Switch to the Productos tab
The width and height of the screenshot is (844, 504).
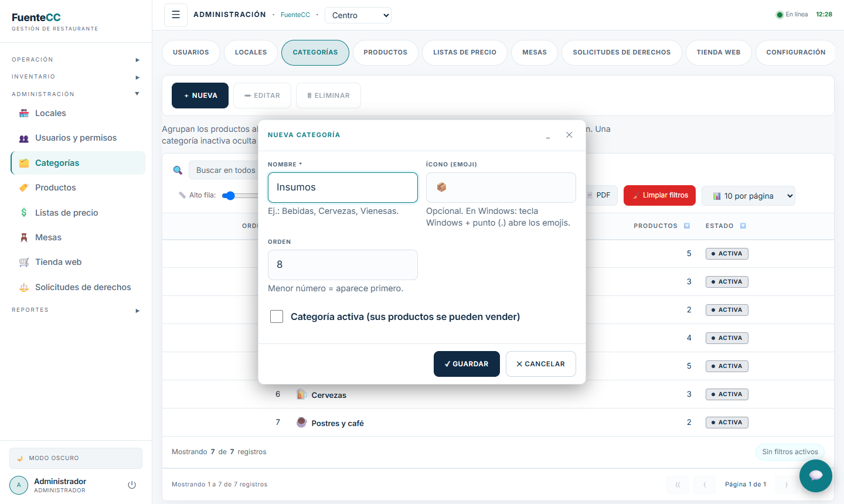point(385,52)
